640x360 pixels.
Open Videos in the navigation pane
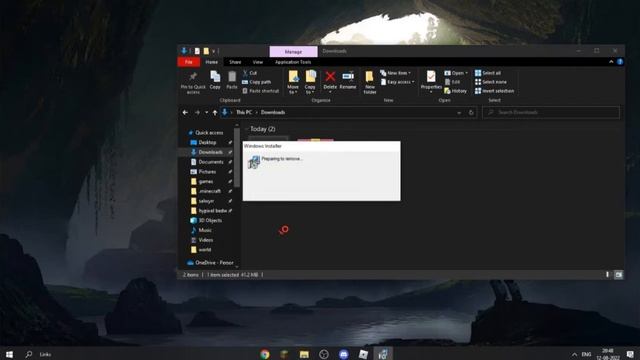point(207,240)
